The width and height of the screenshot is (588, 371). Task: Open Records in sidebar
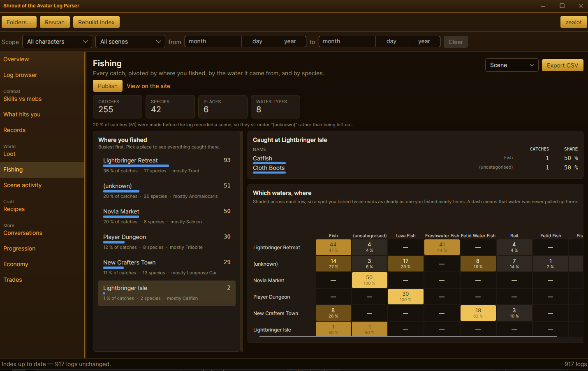[x=42, y=130]
